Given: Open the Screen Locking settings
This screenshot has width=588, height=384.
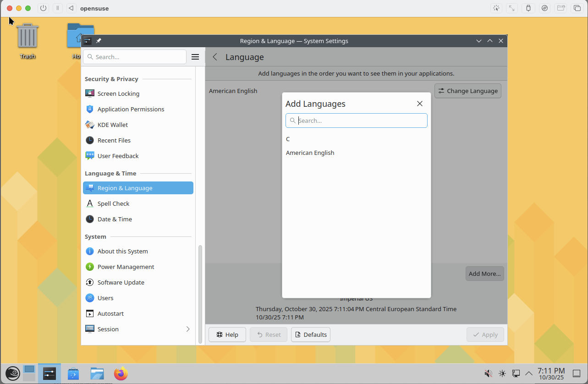Looking at the screenshot, I should click(118, 93).
